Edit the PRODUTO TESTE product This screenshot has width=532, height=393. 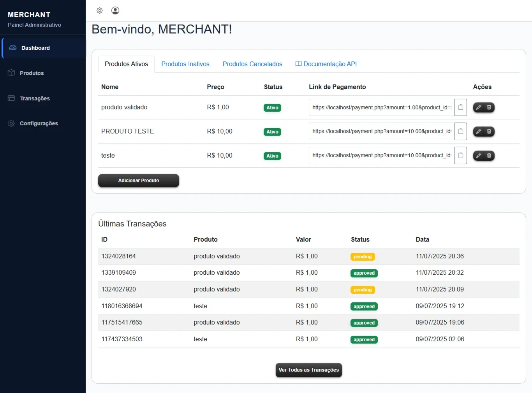pyautogui.click(x=479, y=132)
